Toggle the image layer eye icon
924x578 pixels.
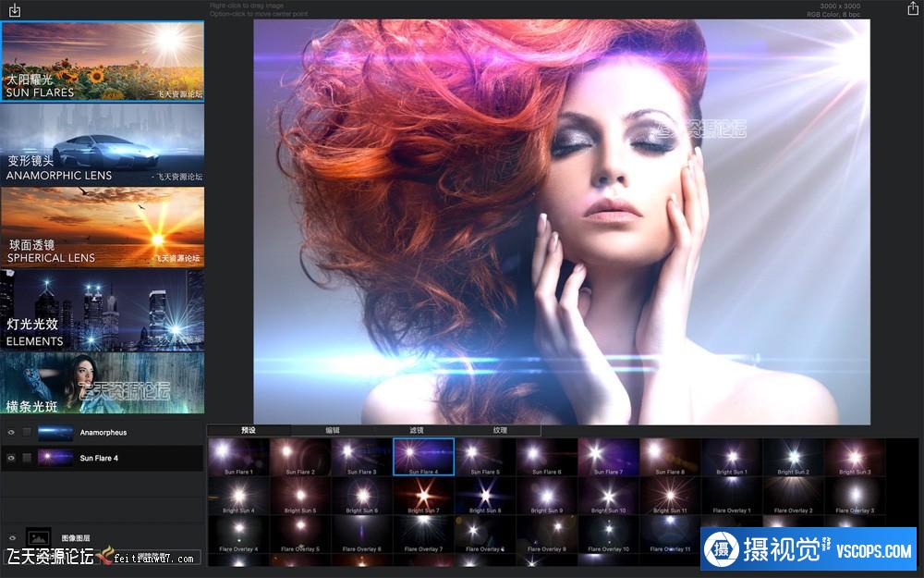pos(11,537)
